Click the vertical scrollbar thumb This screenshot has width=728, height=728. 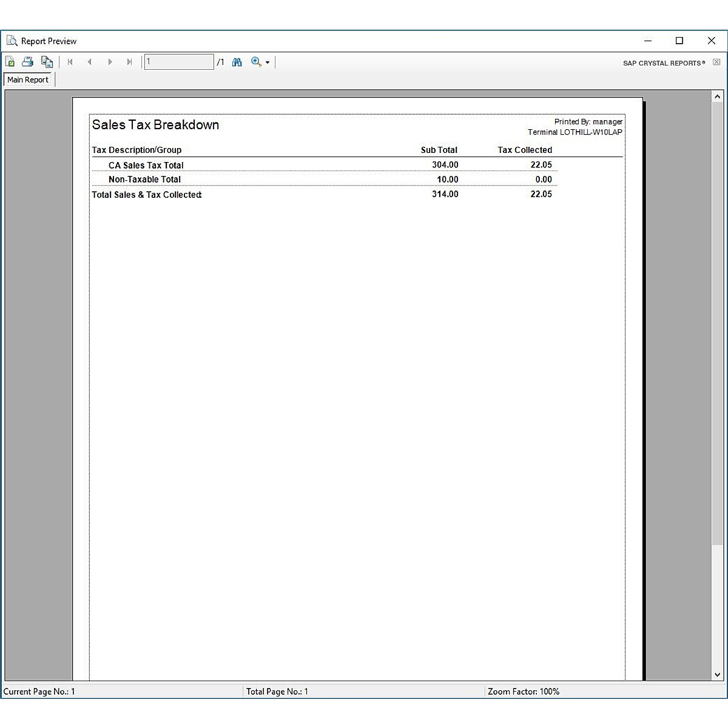pos(717,322)
